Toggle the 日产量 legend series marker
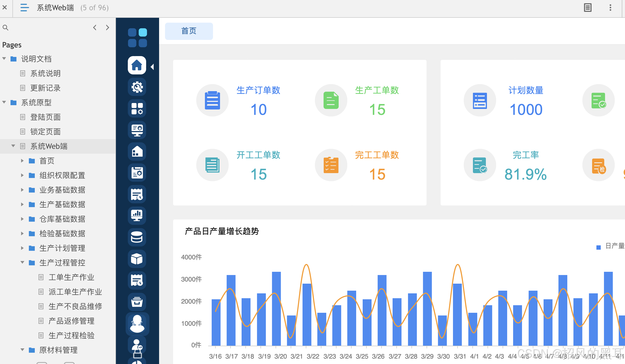Viewport: 625px width, 364px height. pos(599,247)
